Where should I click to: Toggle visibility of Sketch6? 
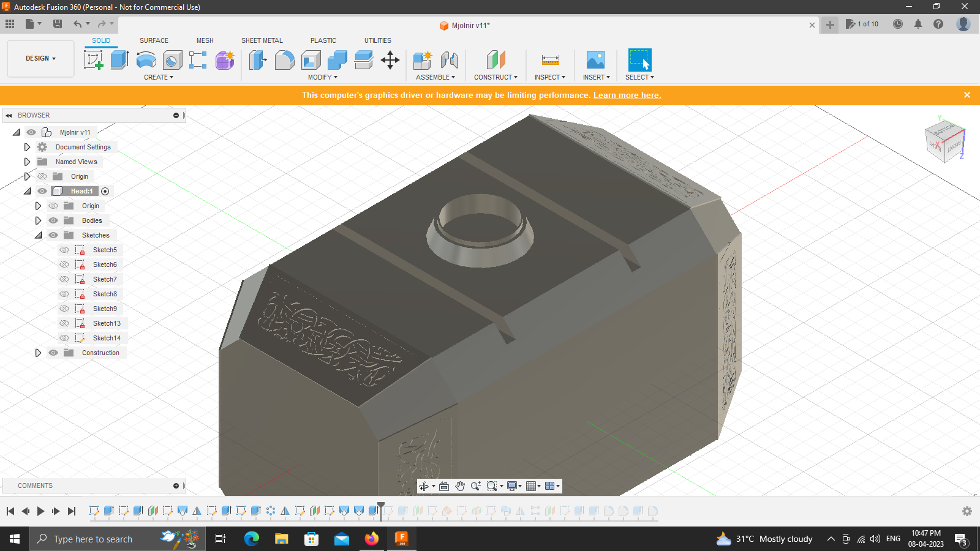tap(64, 264)
